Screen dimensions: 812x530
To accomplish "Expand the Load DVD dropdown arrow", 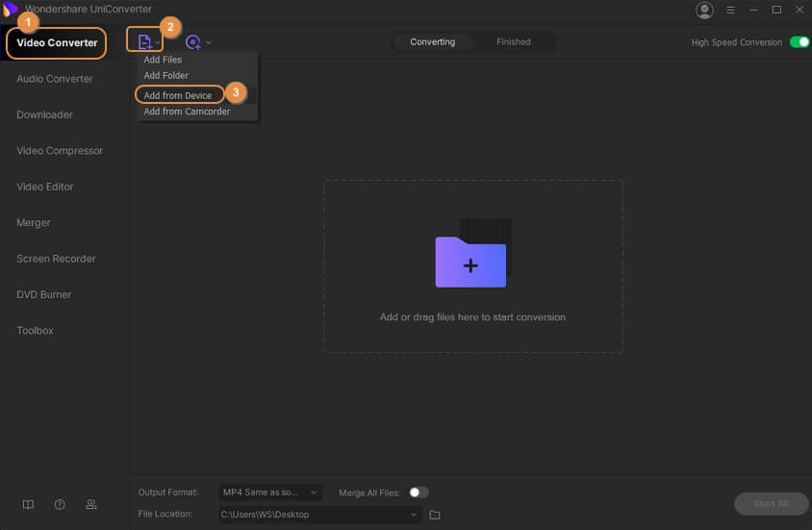I will [x=209, y=43].
